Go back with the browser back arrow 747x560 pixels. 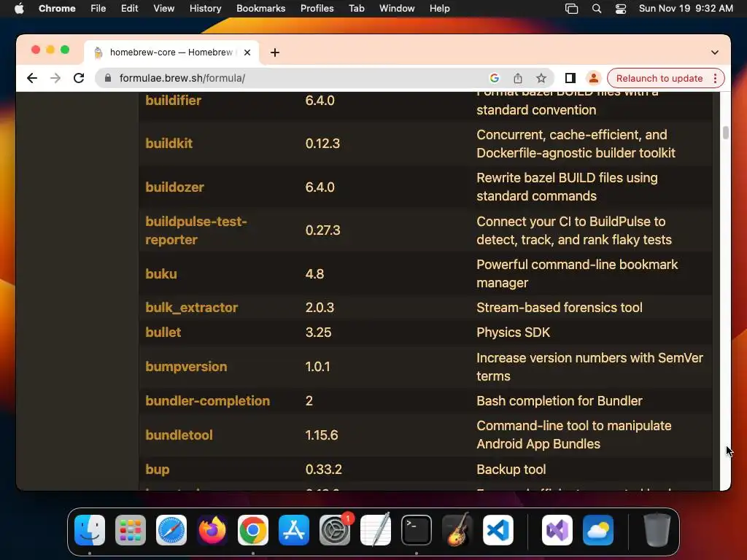click(x=32, y=78)
